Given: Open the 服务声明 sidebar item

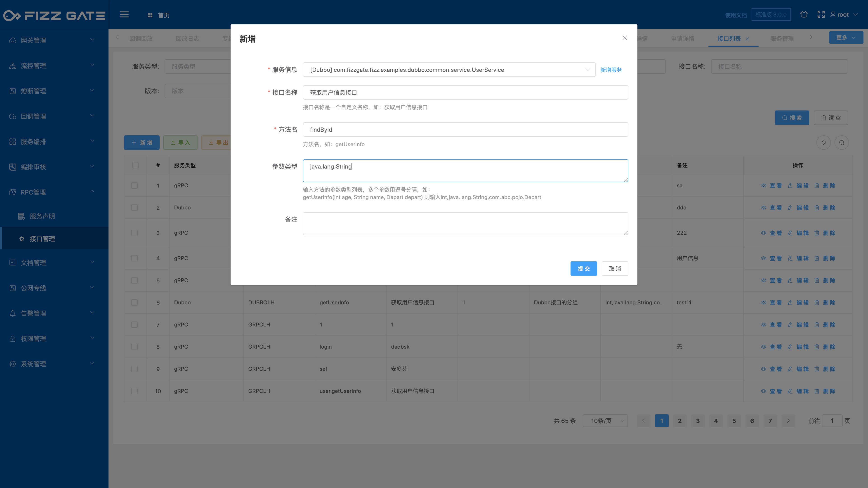Looking at the screenshot, I should click(x=42, y=216).
